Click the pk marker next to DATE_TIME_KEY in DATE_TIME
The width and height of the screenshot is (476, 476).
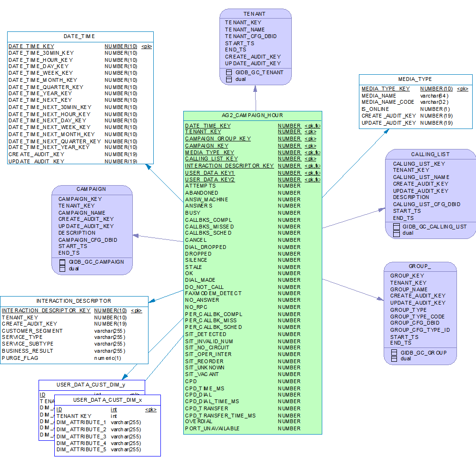(x=147, y=47)
